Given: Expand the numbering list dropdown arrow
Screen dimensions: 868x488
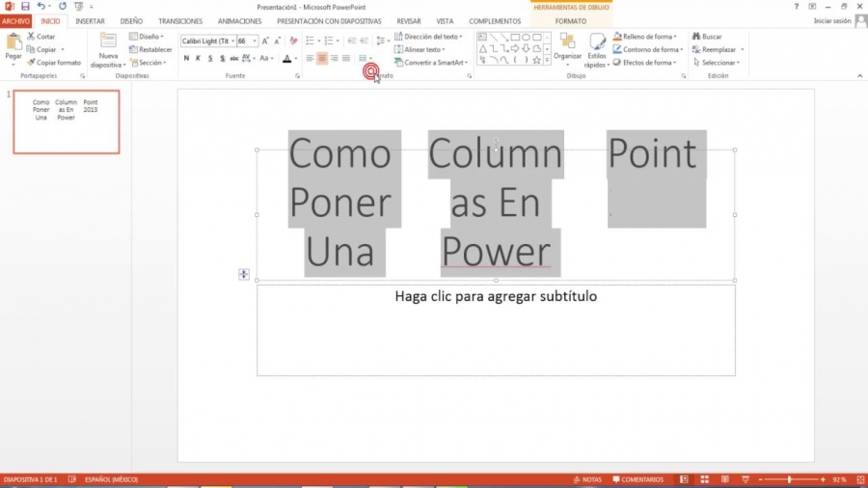Looking at the screenshot, I should 338,41.
